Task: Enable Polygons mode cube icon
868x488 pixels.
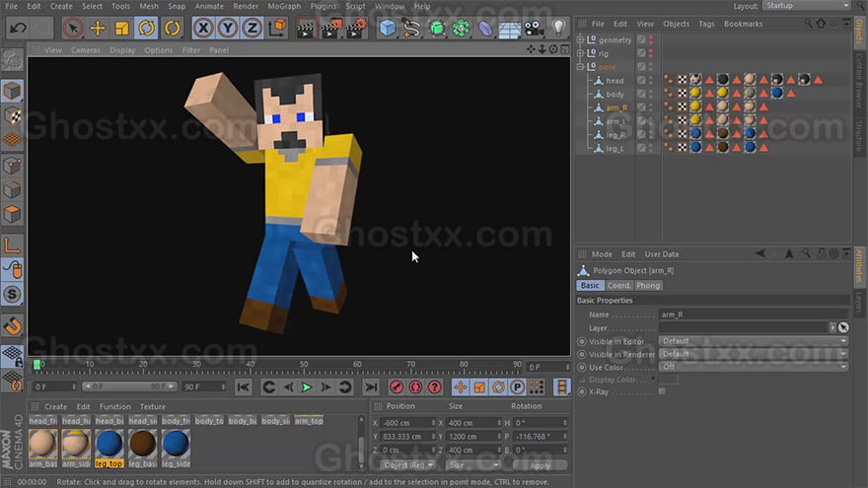Action: [x=12, y=214]
